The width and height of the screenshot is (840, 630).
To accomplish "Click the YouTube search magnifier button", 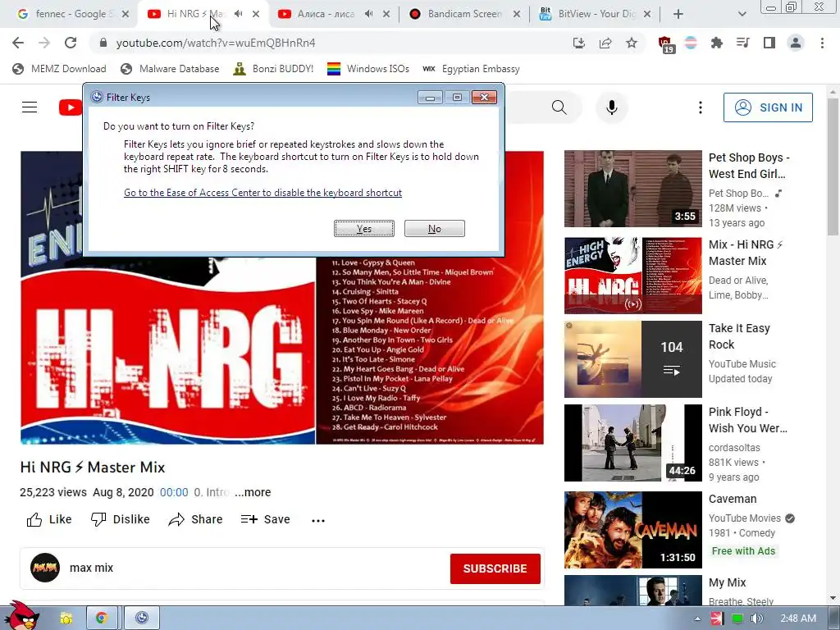I will (x=559, y=107).
